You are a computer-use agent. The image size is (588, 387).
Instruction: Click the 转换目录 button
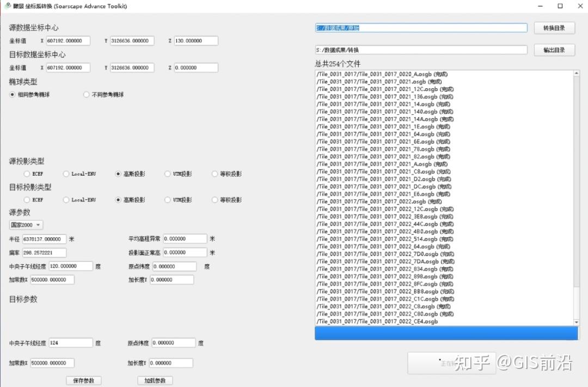point(554,28)
